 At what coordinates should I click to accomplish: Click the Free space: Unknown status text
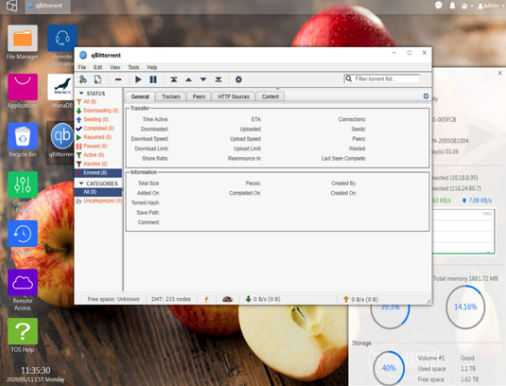click(x=113, y=299)
